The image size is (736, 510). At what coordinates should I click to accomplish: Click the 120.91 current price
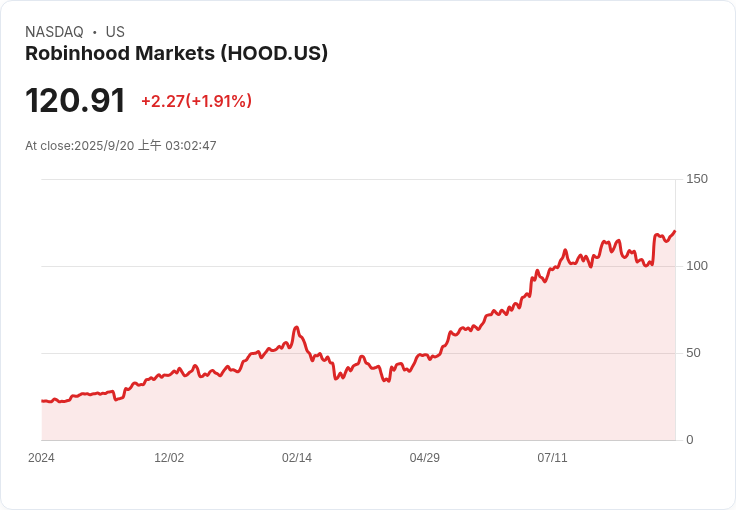pos(75,100)
